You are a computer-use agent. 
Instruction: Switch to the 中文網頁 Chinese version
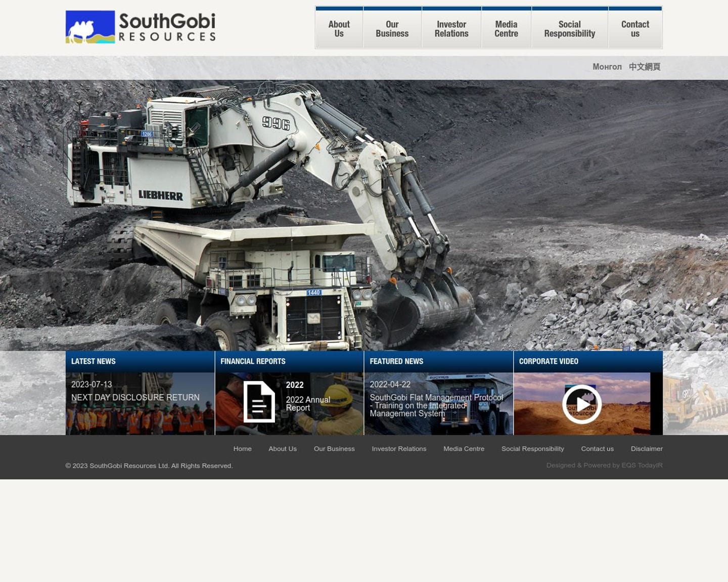tap(644, 67)
